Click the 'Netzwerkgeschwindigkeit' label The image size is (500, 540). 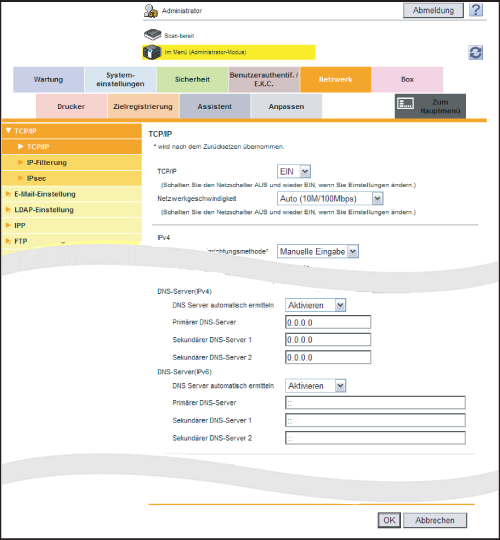click(197, 199)
